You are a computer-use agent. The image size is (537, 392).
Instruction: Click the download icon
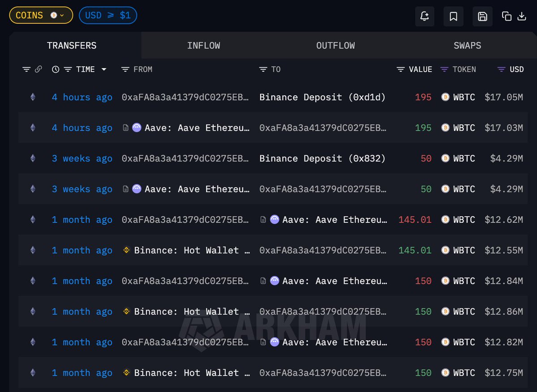pyautogui.click(x=522, y=17)
